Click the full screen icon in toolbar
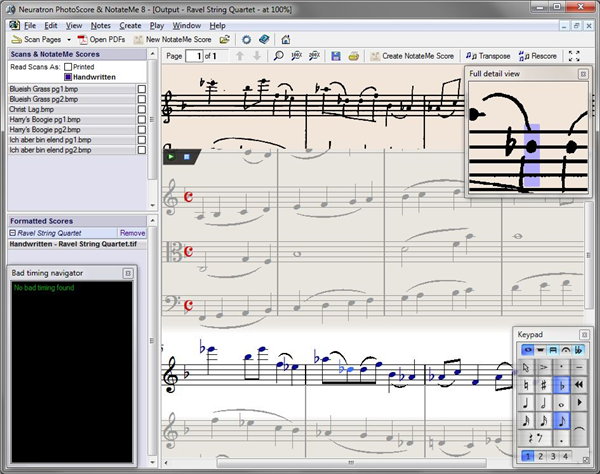The width and height of the screenshot is (600, 474). coord(574,56)
